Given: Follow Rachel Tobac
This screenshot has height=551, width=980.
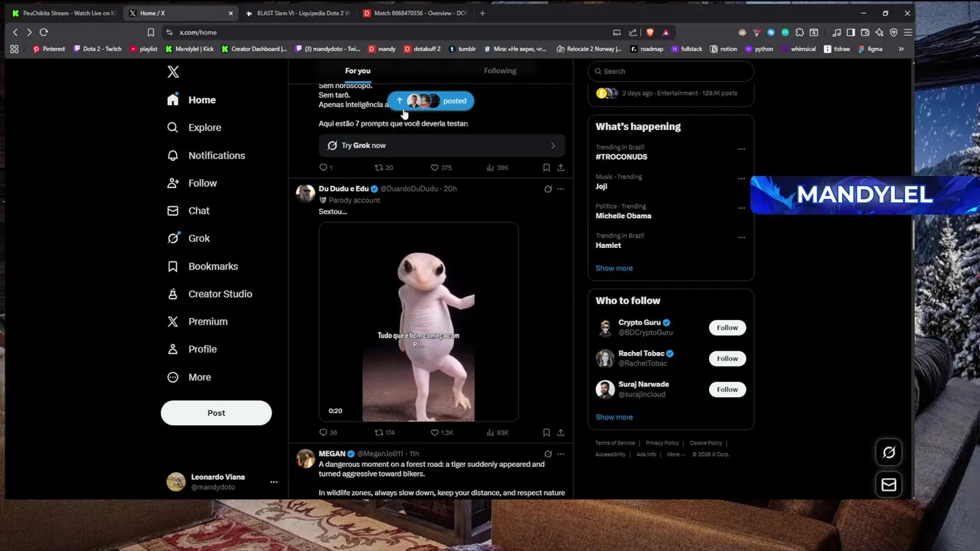Looking at the screenshot, I should click(727, 359).
